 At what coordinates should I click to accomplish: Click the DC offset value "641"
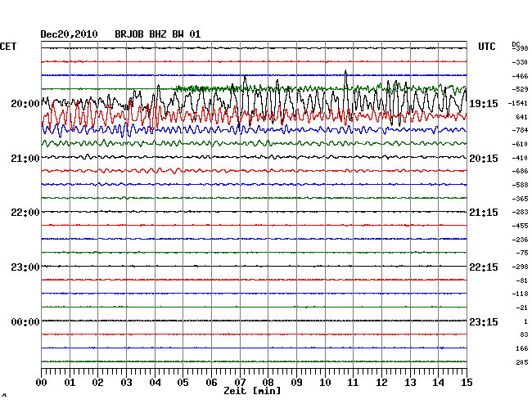click(x=522, y=117)
